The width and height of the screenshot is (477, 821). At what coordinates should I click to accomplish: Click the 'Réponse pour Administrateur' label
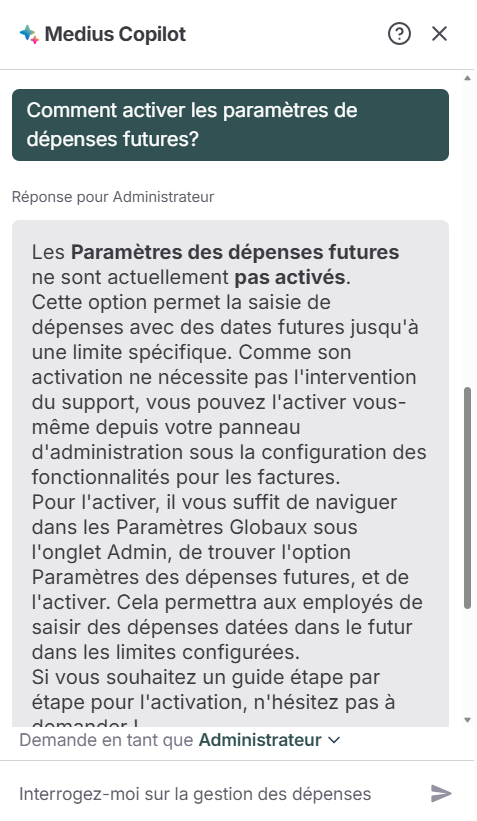(x=113, y=197)
